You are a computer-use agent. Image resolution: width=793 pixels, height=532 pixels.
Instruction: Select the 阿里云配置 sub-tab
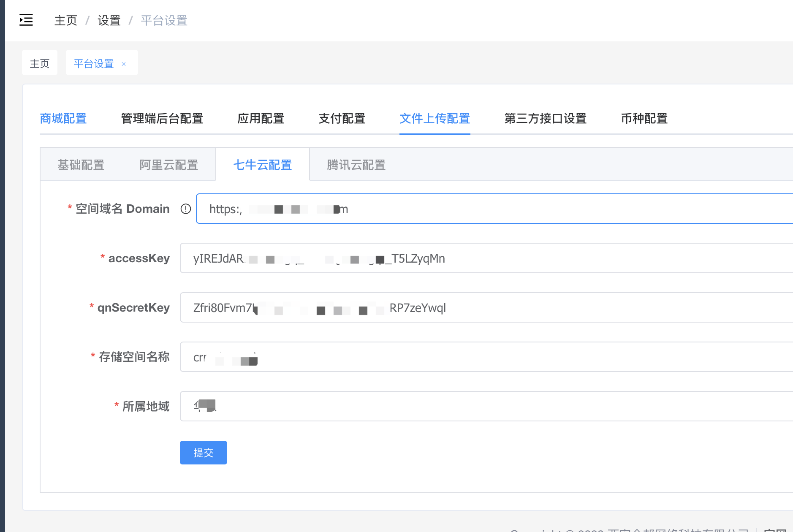[169, 165]
